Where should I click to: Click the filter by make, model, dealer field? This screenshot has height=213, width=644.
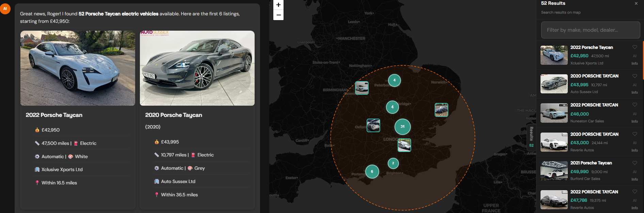(x=590, y=30)
